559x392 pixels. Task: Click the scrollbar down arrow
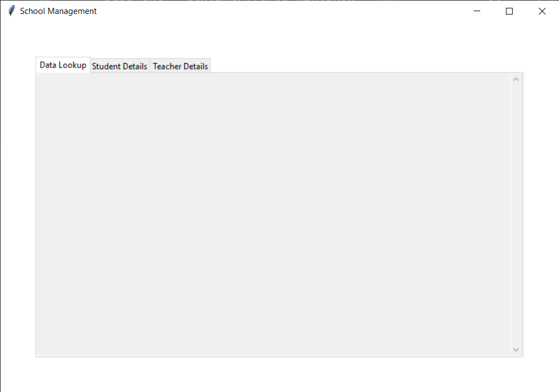[516, 350]
